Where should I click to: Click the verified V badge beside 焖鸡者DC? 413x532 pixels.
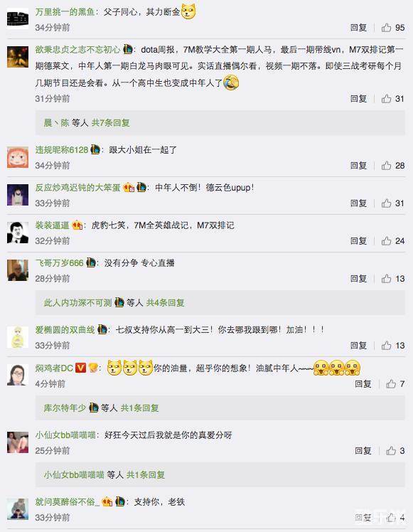(80, 368)
